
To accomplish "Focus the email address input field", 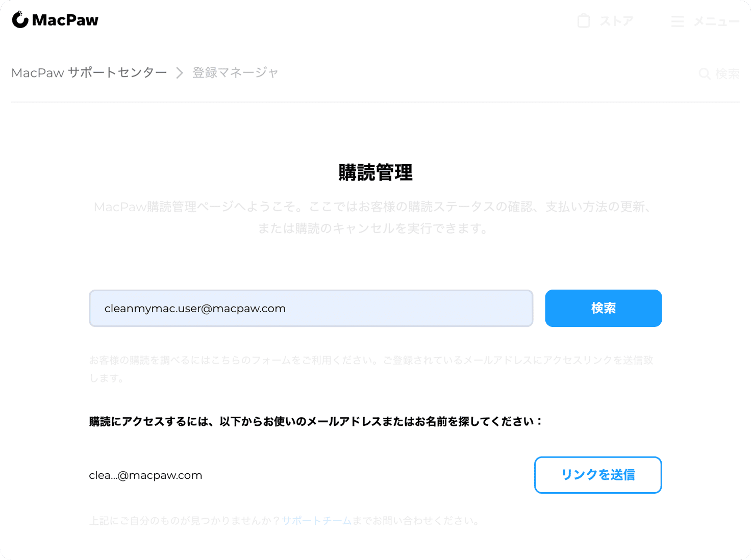I will (x=311, y=308).
